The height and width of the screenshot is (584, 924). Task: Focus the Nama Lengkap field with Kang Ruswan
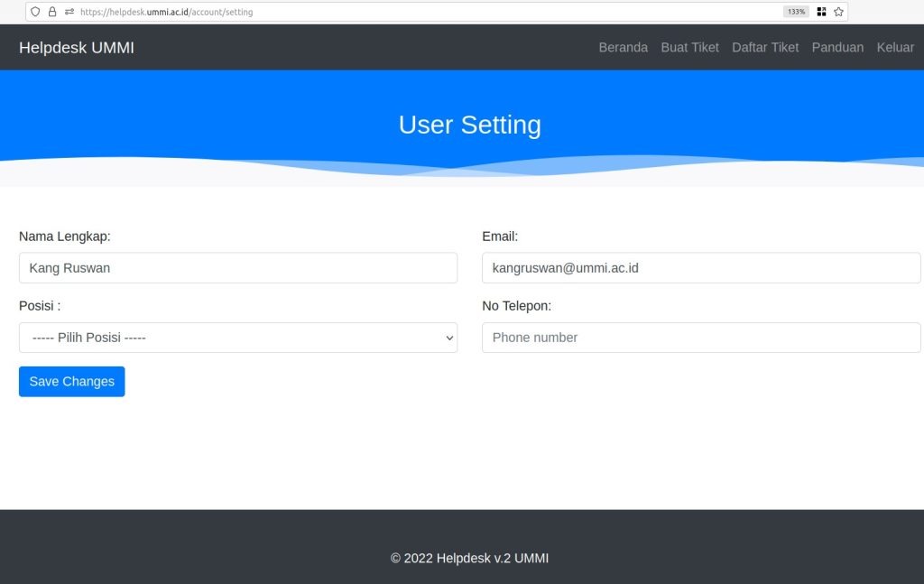point(238,268)
